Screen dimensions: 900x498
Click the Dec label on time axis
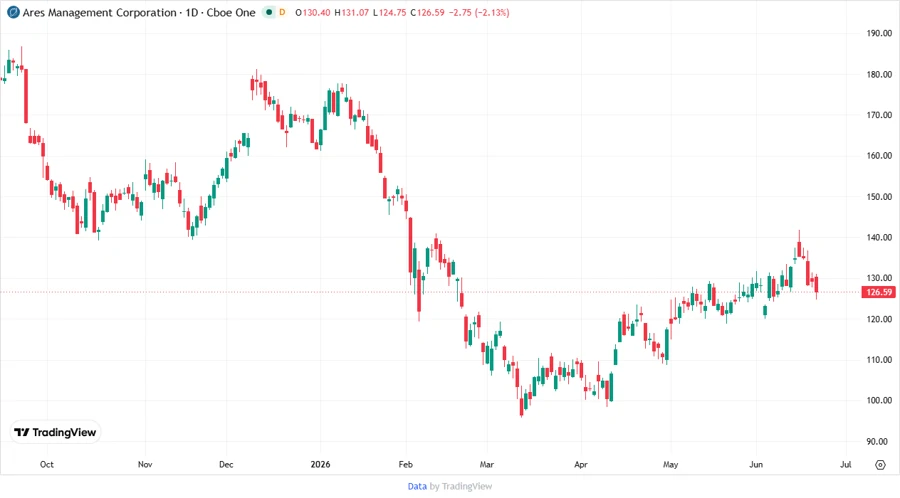(x=226, y=464)
